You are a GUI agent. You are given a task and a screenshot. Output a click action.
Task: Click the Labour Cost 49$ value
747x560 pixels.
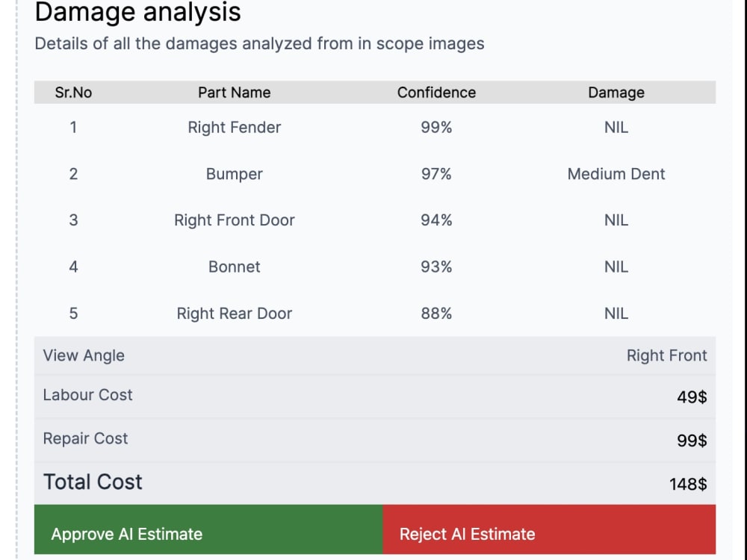pos(692,396)
